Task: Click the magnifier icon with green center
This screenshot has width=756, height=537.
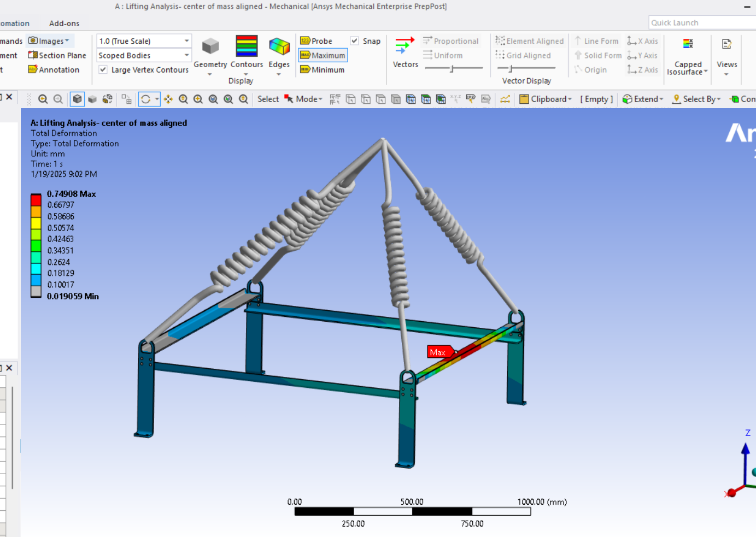Action: coord(228,99)
